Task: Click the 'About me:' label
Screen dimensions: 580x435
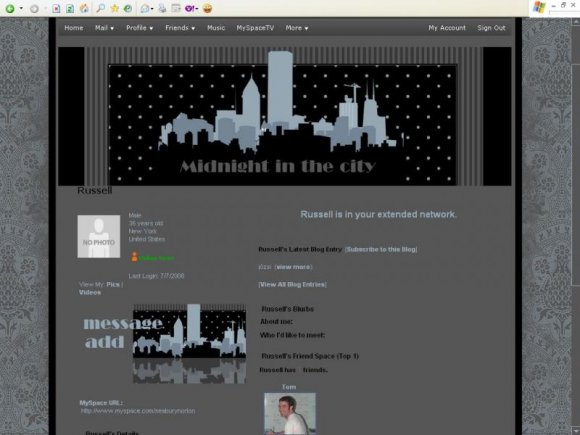Action: (x=276, y=321)
